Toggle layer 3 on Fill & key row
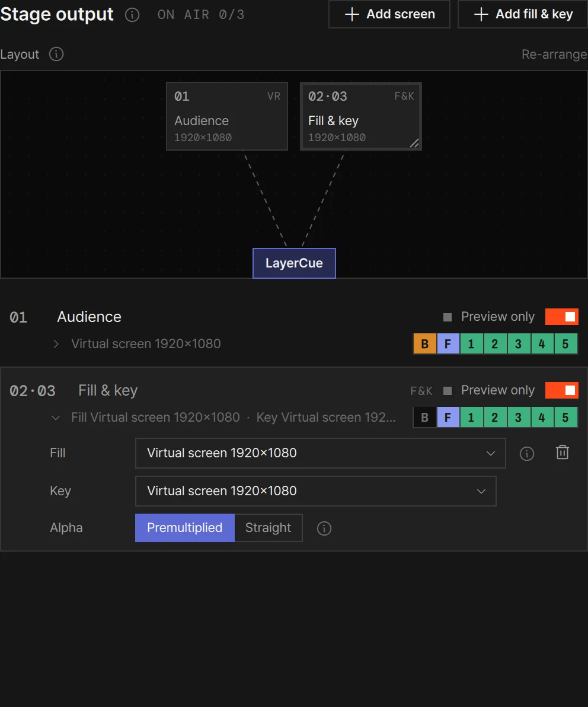Viewport: 588px width, 707px height. tap(518, 418)
